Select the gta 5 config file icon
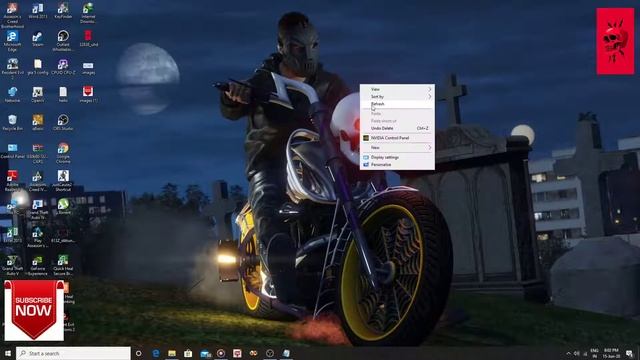This screenshot has width=640, height=360. coord(38,67)
